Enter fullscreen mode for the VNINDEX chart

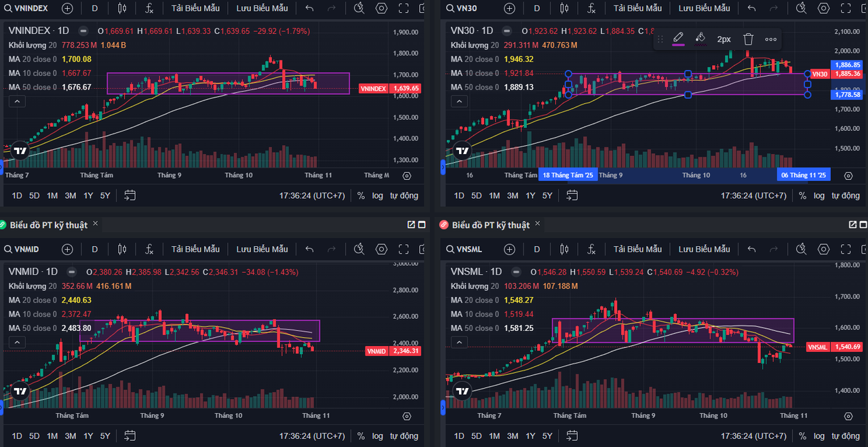tap(404, 8)
